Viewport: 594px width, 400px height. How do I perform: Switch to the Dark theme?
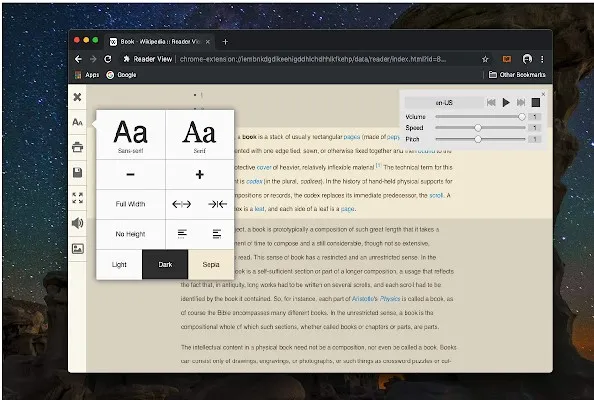[165, 264]
